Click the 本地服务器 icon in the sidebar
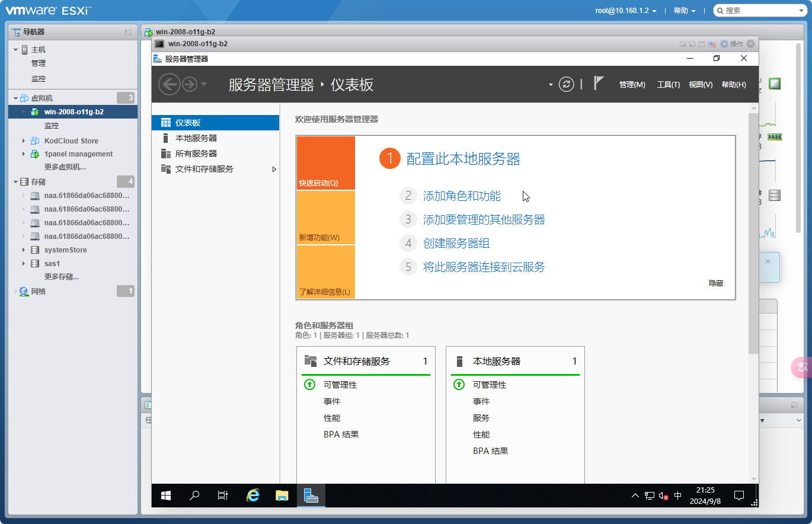Screen dimensions: 812x524 [165, 138]
